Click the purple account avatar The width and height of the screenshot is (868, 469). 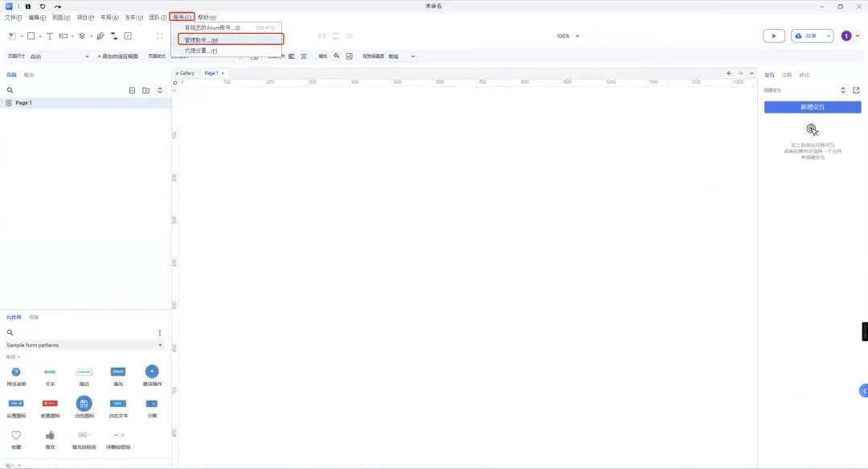click(x=845, y=36)
